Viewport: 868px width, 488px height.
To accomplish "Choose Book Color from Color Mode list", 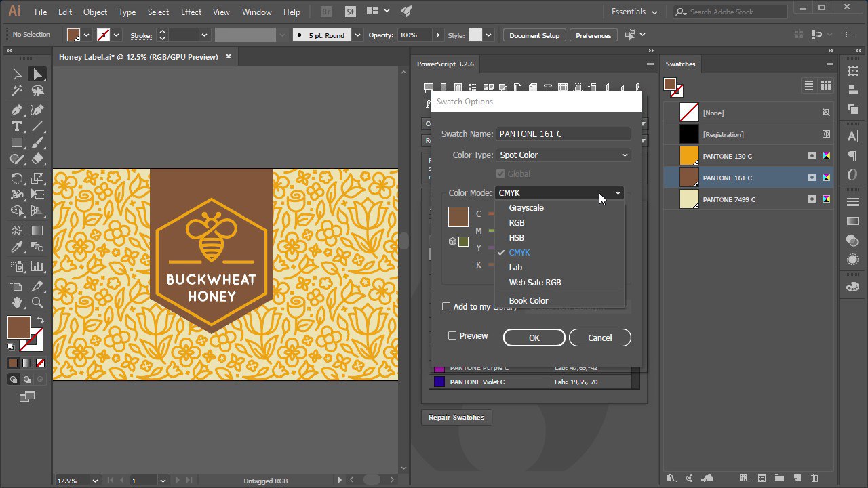I will pos(528,301).
